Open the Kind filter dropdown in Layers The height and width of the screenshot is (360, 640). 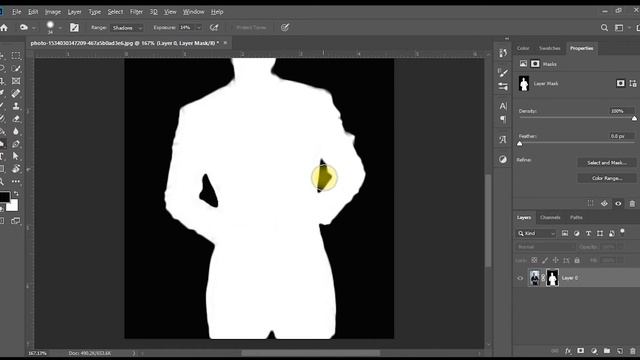click(536, 233)
